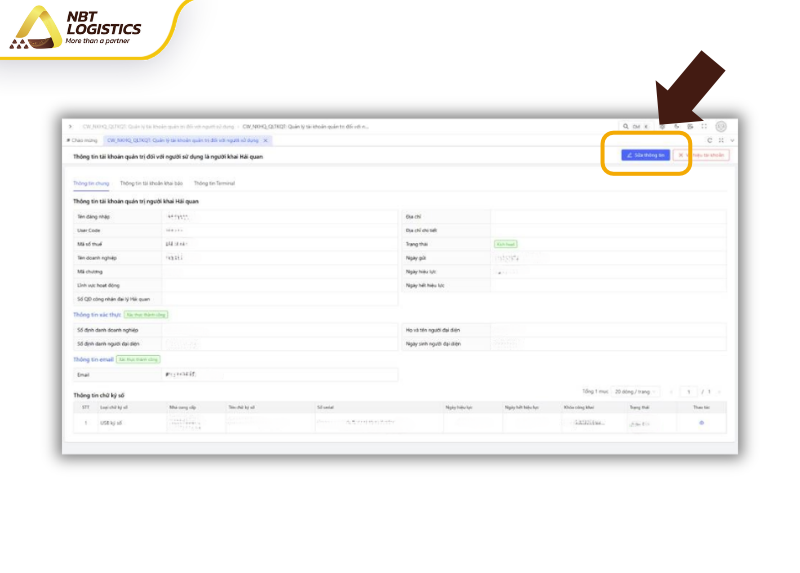This screenshot has width=800, height=573.
Task: Click the fullscreen icon in top bar
Action: click(704, 126)
